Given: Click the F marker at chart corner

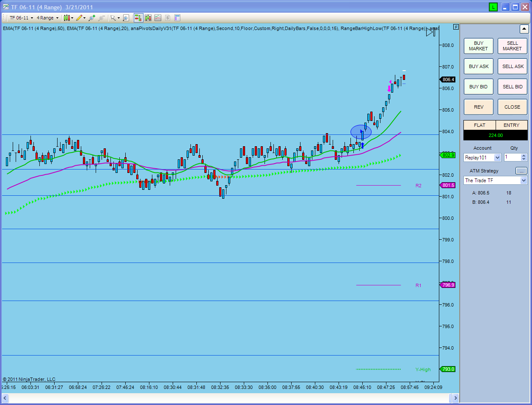Looking at the screenshot, I should point(456,27).
